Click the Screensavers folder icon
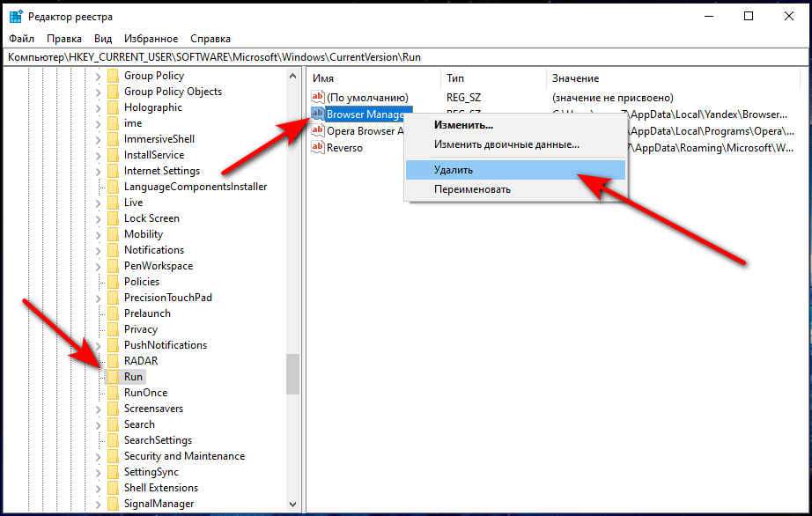812x516 pixels. 113,409
